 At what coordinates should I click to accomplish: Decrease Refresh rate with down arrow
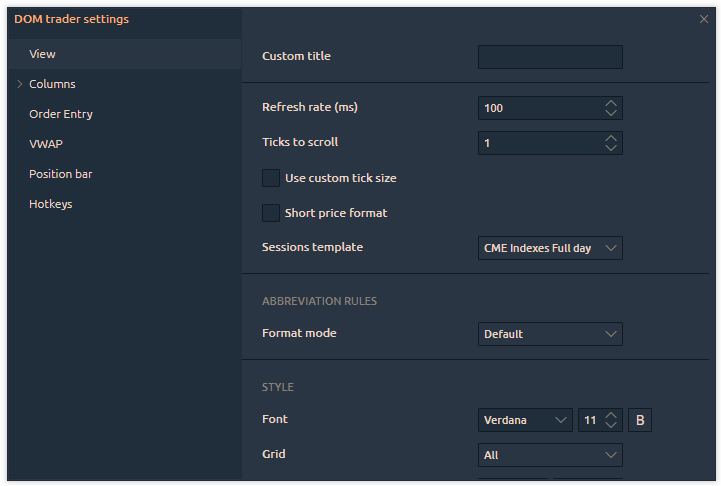click(x=611, y=113)
